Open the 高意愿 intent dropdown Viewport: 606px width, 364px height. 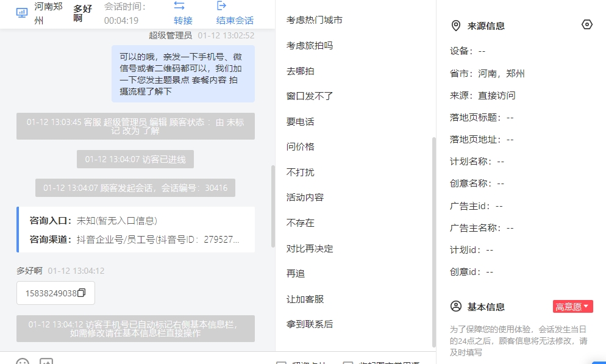click(x=572, y=307)
